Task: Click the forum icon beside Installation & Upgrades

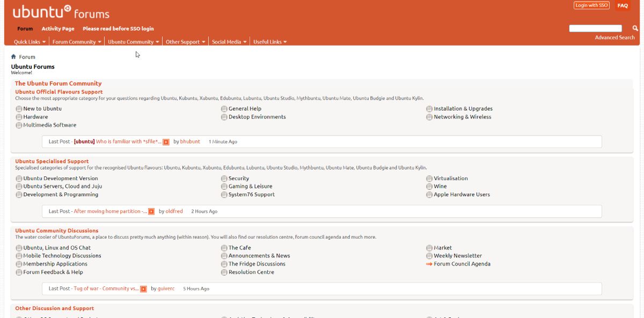Action: pos(429,109)
